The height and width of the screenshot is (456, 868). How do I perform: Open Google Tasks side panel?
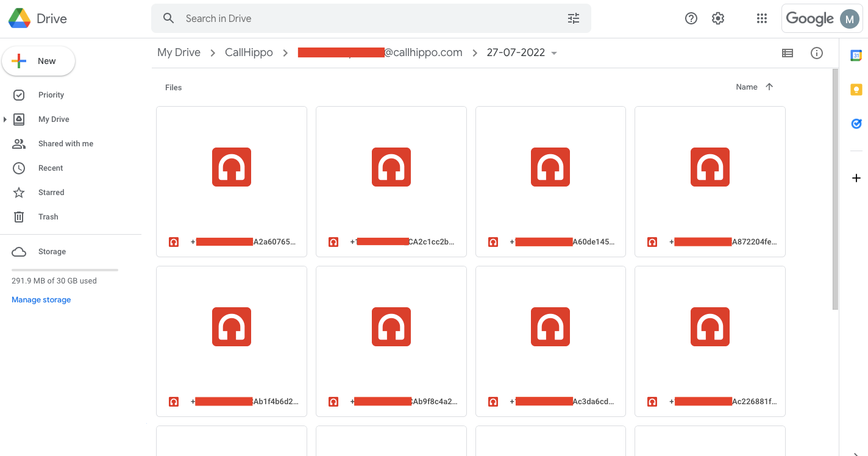[x=856, y=124]
